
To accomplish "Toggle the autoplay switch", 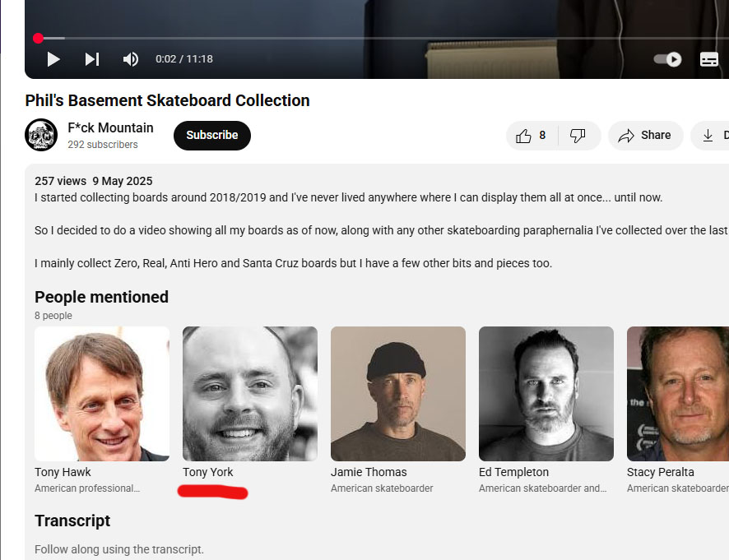I will pos(666,59).
